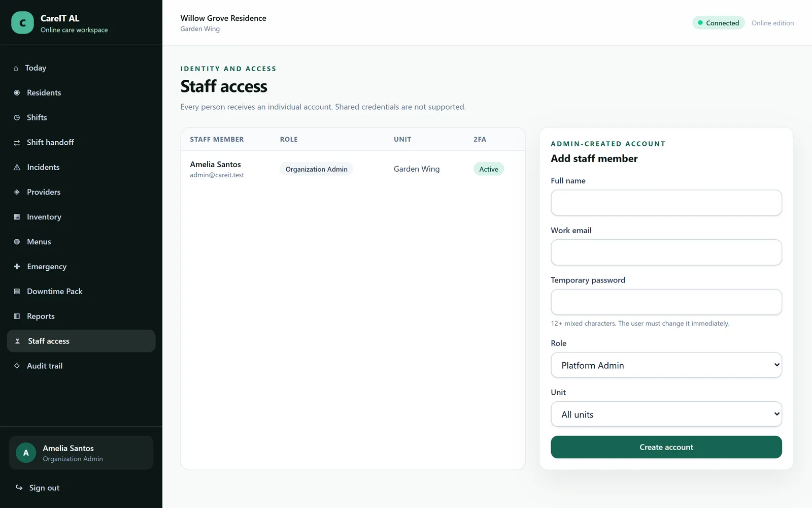
Task: Click the Residents sidebar icon
Action: [x=17, y=92]
